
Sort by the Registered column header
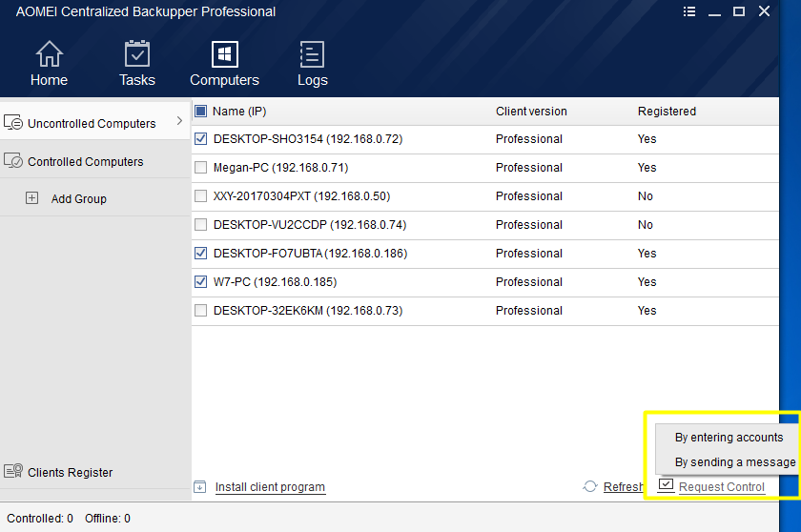point(667,112)
